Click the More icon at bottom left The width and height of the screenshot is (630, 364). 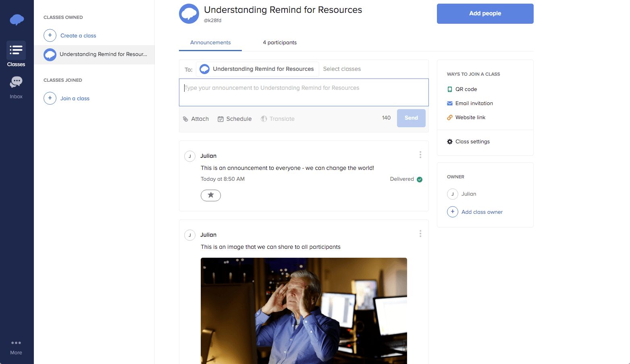coord(16,343)
